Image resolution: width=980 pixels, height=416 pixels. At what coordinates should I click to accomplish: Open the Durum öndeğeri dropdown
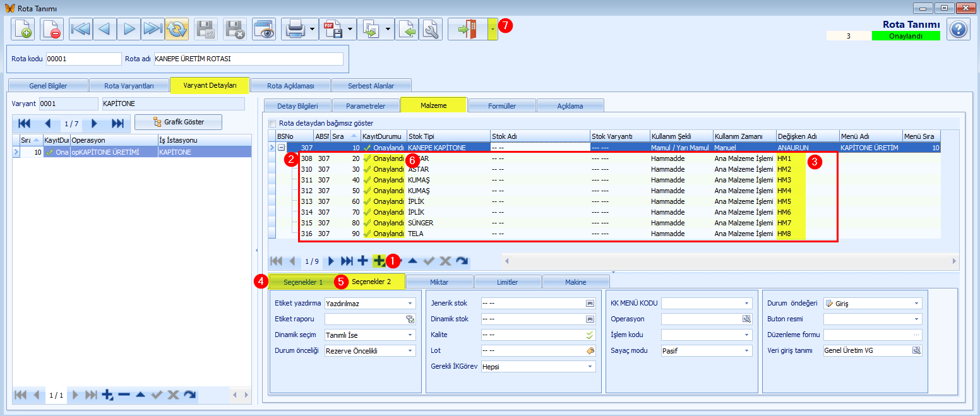click(873, 303)
